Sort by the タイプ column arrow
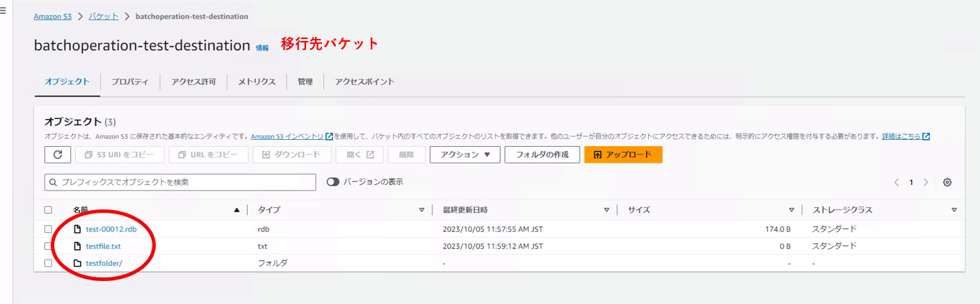 click(x=421, y=210)
